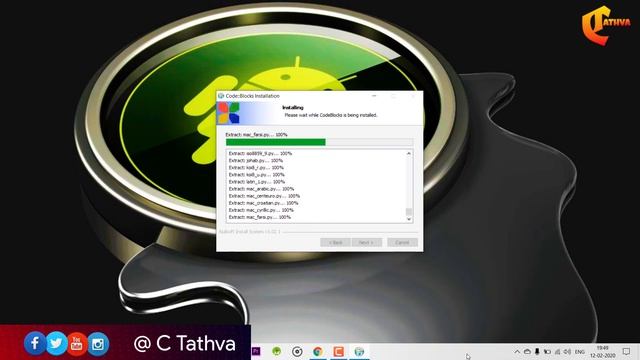The height and width of the screenshot is (360, 640).
Task: Select the CodeBlocks installer taskbar icon
Action: coord(359,351)
